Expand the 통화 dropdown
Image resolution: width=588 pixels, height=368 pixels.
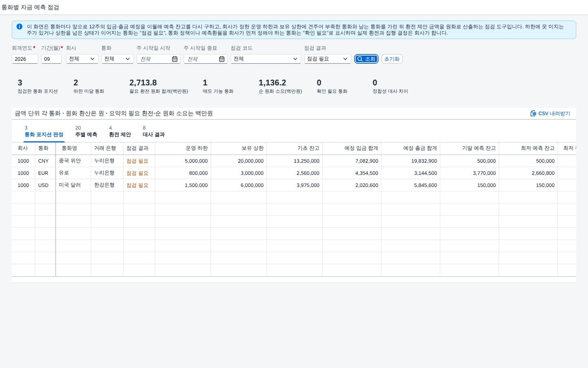(x=118, y=59)
